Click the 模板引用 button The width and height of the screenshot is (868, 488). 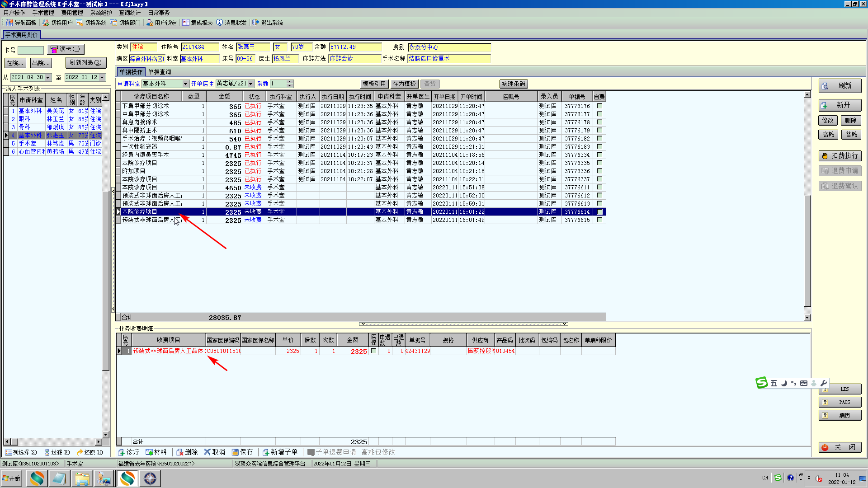click(x=374, y=84)
